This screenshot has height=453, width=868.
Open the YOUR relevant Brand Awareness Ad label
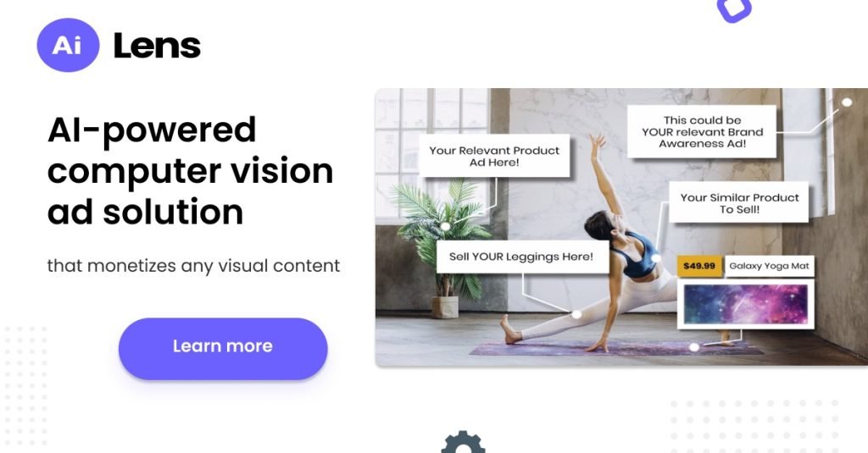point(702,131)
